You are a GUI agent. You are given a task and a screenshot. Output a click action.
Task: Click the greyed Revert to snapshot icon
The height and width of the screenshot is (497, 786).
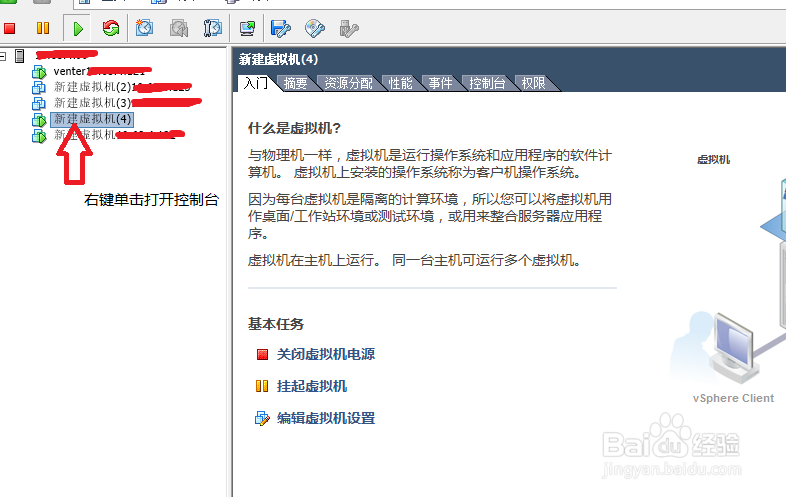point(179,28)
